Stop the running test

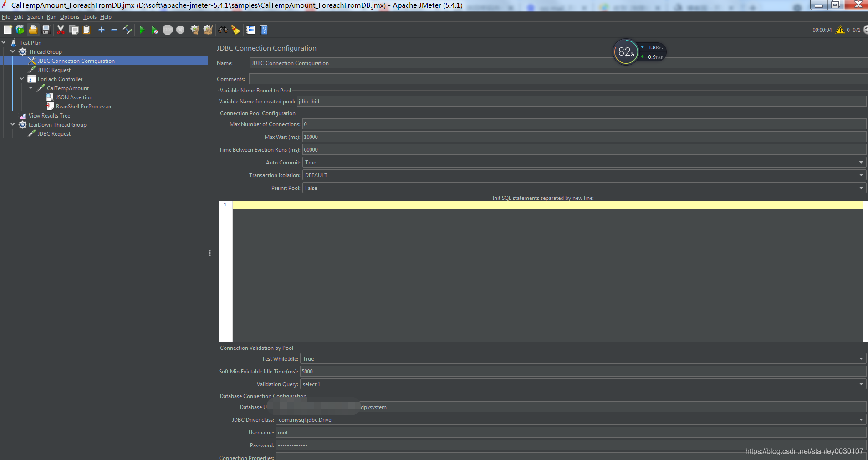168,30
